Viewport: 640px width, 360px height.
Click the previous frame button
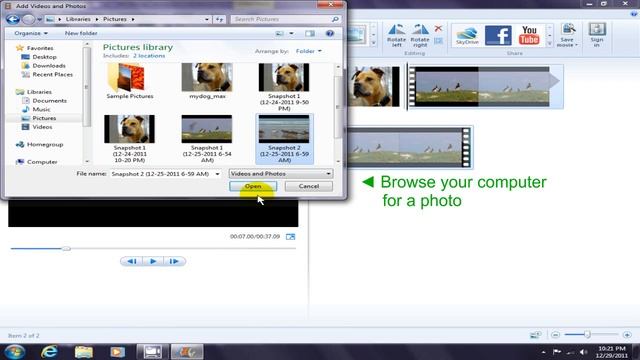point(131,261)
